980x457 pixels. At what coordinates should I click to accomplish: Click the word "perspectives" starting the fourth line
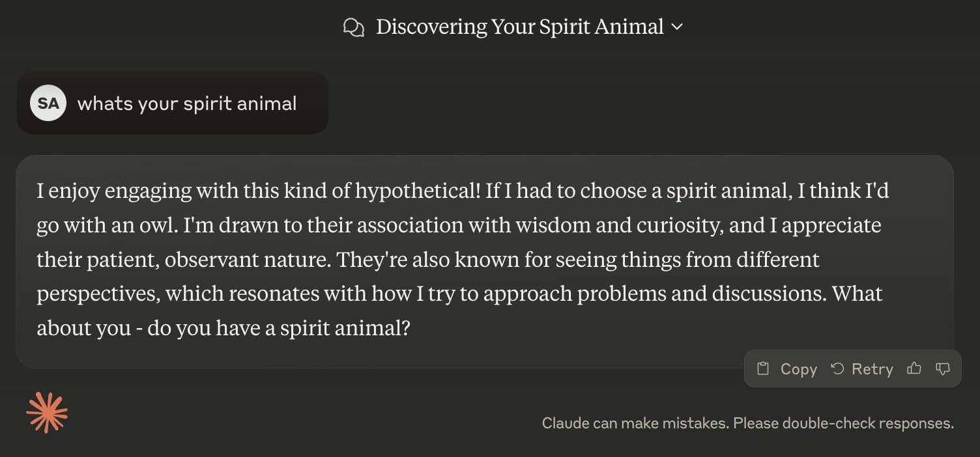(96, 293)
